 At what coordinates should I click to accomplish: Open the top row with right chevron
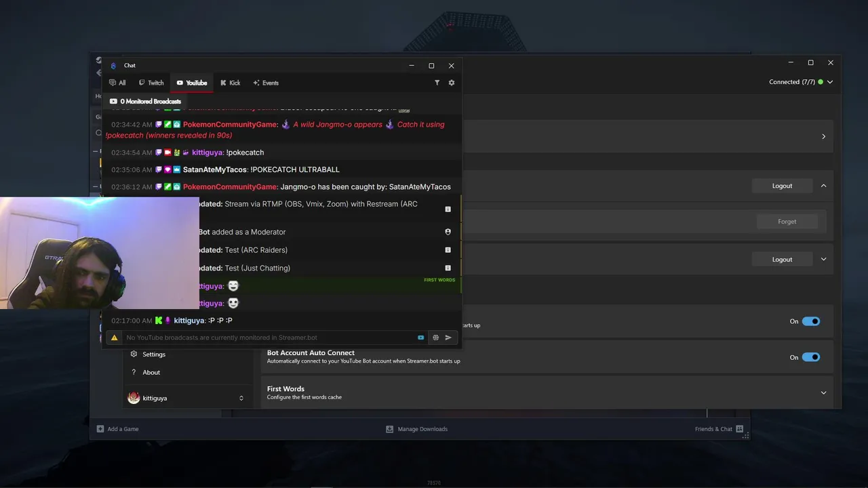tap(824, 136)
